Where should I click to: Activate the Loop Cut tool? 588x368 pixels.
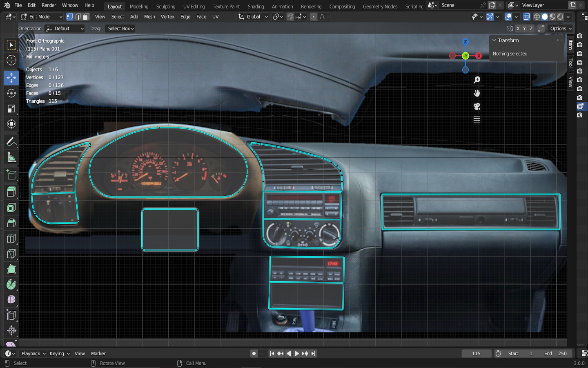11,238
